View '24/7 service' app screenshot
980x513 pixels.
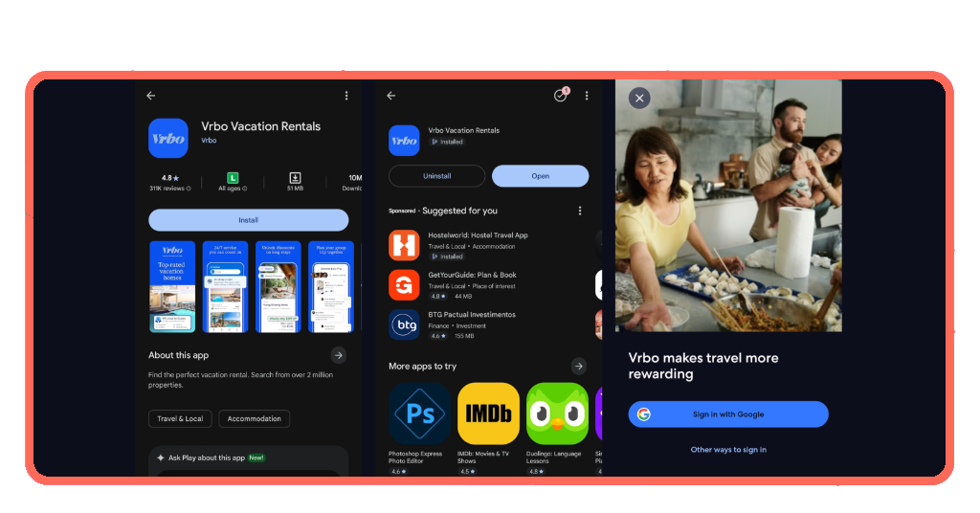[225, 287]
